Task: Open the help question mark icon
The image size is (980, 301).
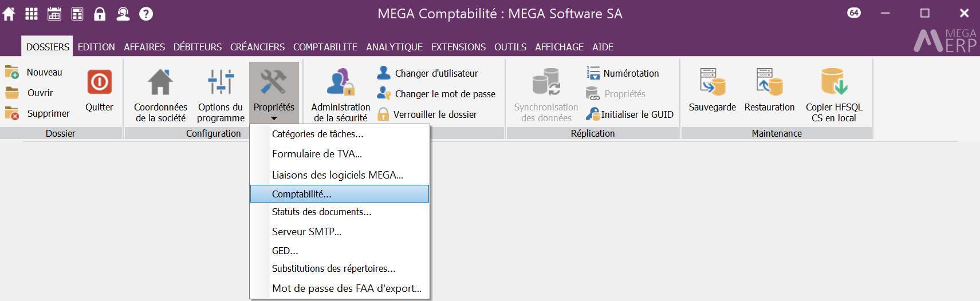Action: coord(146,14)
